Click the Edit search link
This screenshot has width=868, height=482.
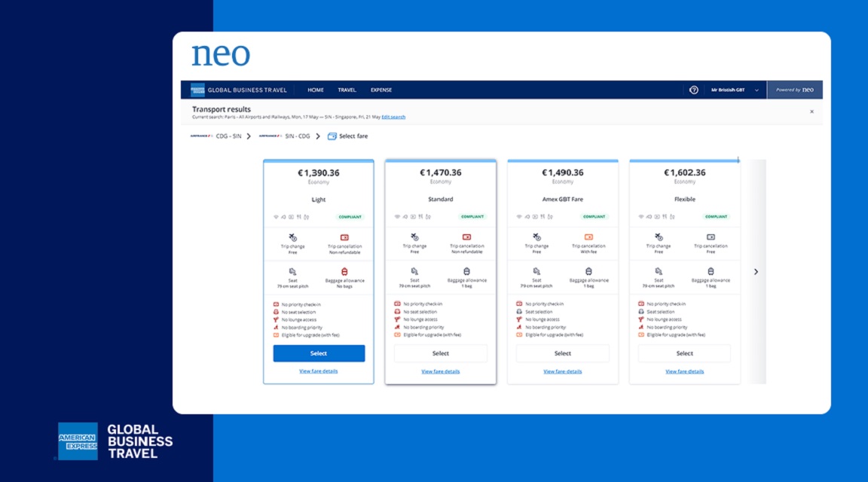point(393,117)
